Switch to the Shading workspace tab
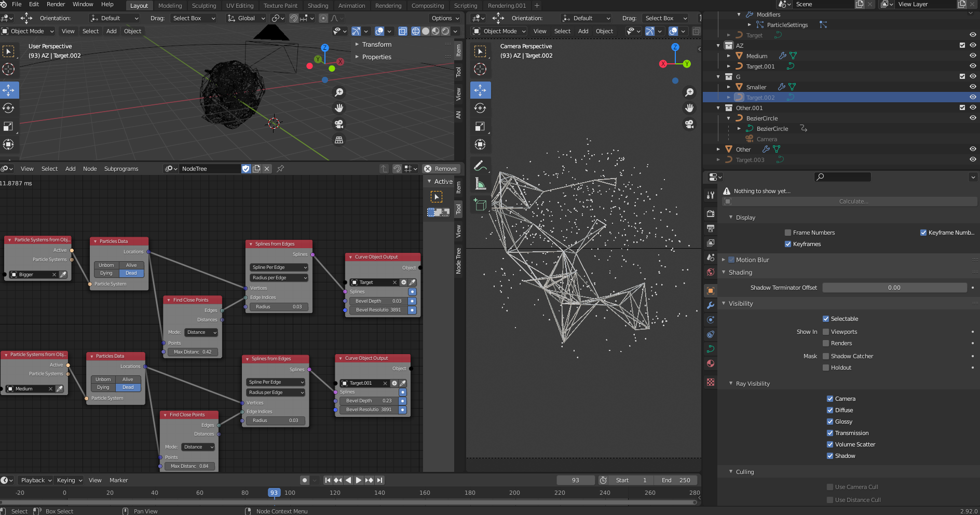 [x=318, y=6]
